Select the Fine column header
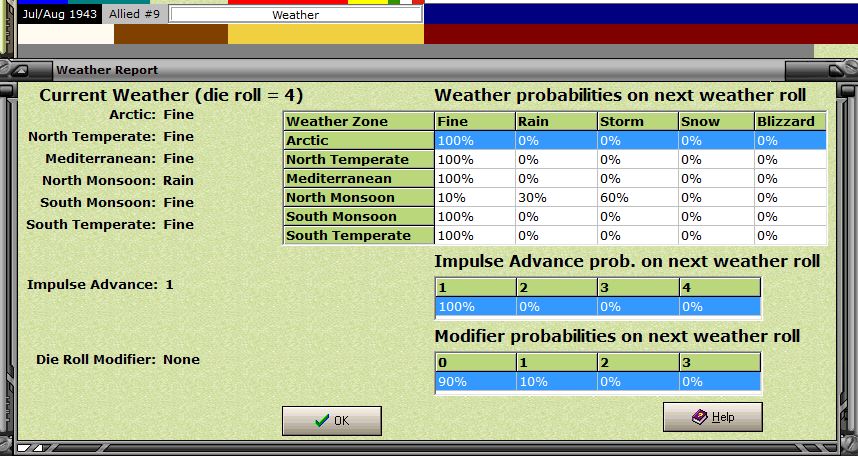This screenshot has height=456, width=858. pyautogui.click(x=475, y=122)
